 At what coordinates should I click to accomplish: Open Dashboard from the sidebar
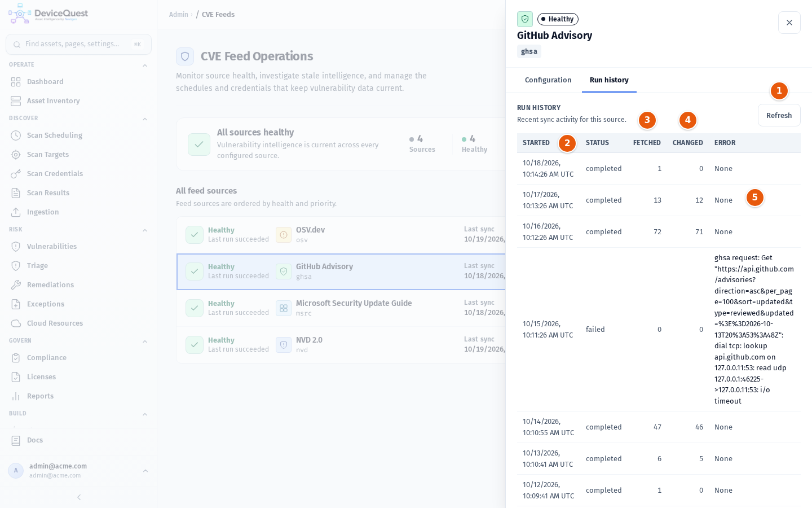tap(78, 82)
